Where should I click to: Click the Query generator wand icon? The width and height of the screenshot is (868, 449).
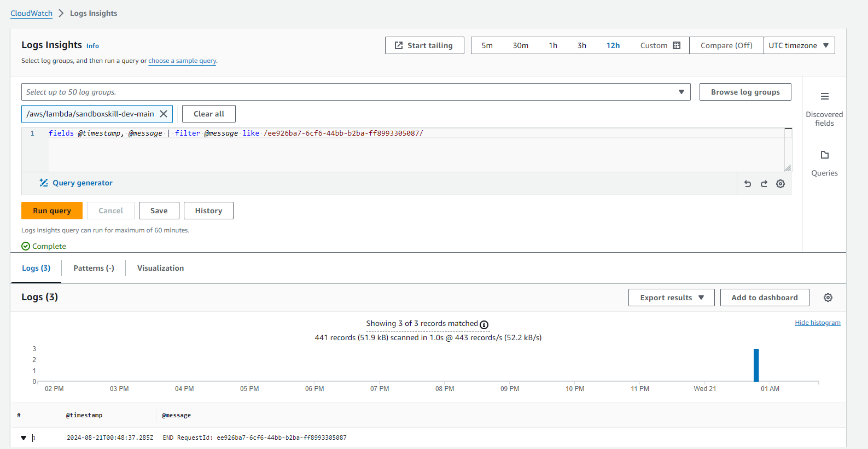pyautogui.click(x=44, y=183)
